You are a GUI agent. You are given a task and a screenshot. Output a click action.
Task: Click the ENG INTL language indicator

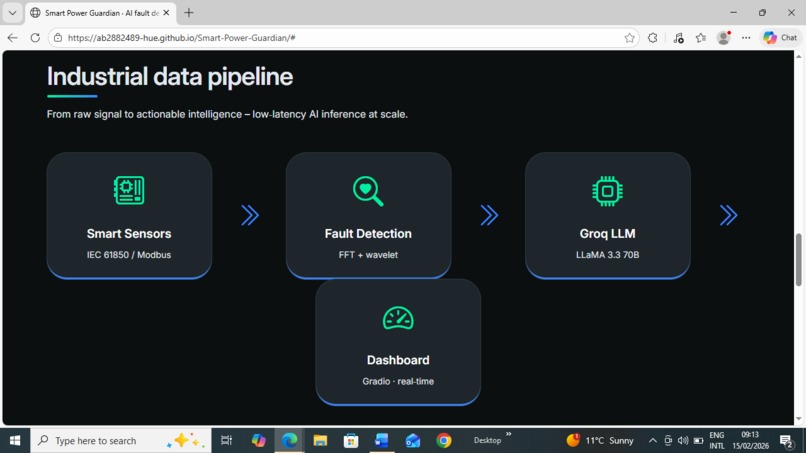tap(717, 441)
